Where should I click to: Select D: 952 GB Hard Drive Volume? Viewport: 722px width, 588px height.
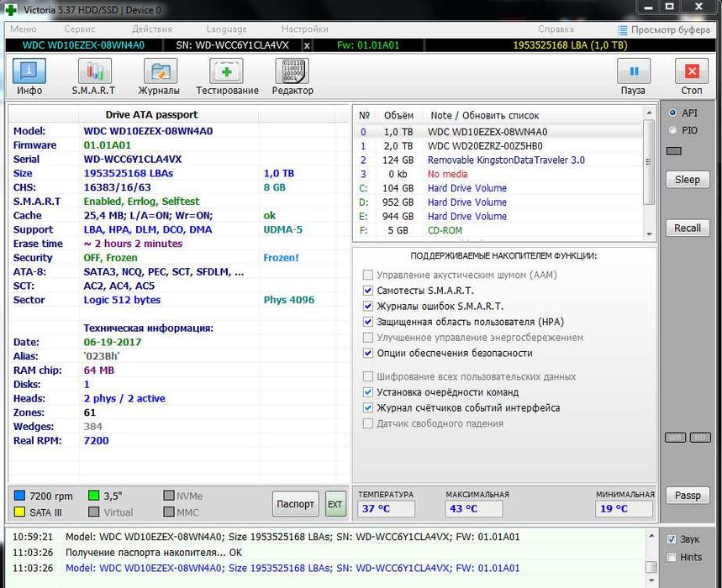498,202
